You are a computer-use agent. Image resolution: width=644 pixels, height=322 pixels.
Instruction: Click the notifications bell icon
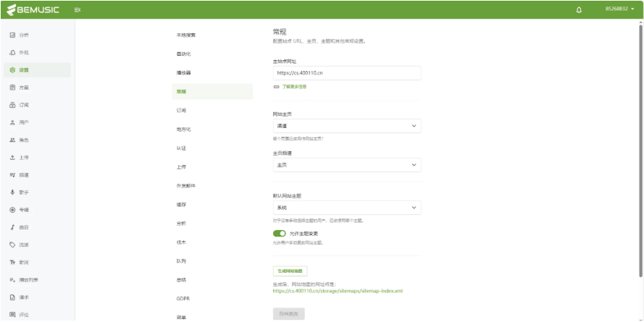click(579, 9)
